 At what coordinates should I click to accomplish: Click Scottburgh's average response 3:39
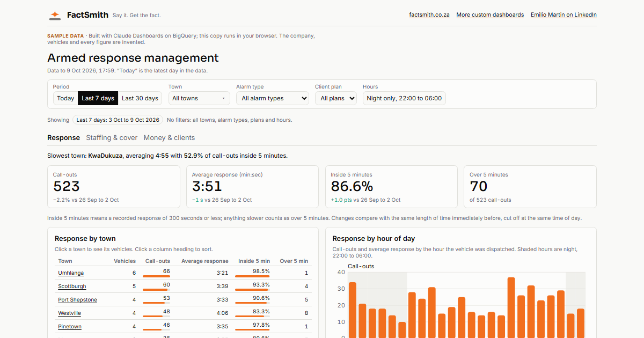click(x=222, y=286)
